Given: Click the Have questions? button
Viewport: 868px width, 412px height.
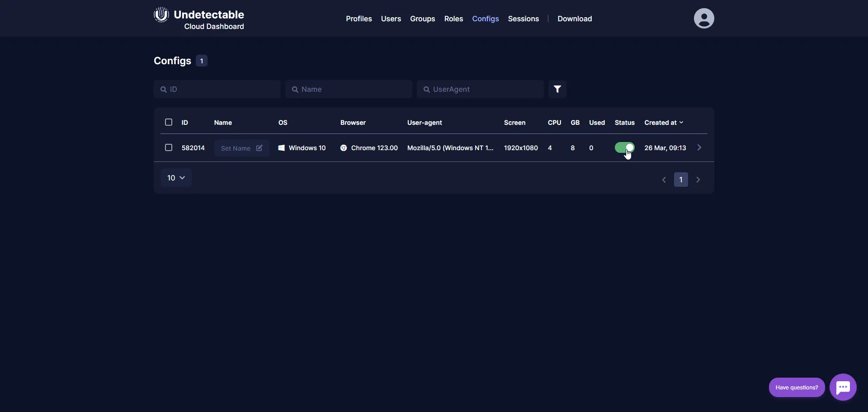Looking at the screenshot, I should point(797,387).
